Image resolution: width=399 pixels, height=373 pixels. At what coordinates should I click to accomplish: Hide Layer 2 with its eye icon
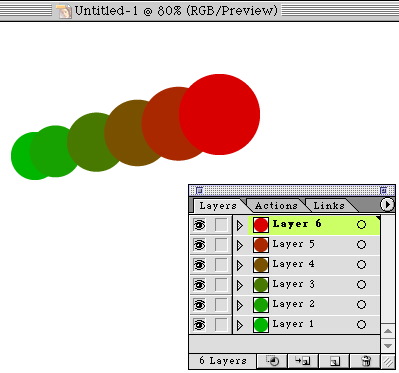(199, 305)
